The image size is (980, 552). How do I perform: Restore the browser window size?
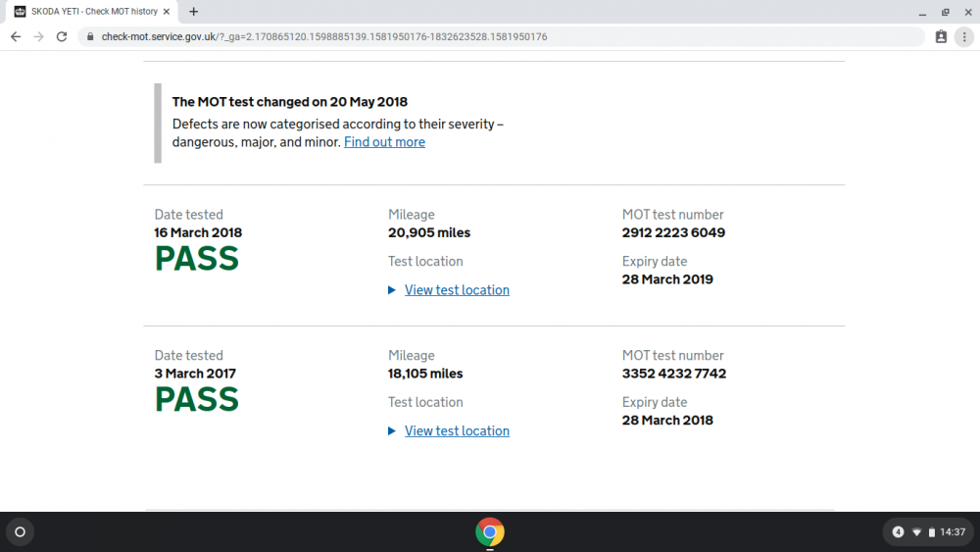(945, 12)
